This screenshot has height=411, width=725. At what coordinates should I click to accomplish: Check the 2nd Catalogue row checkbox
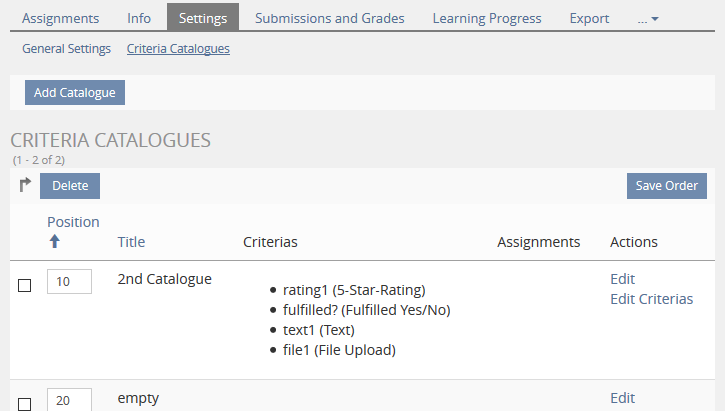pos(25,285)
